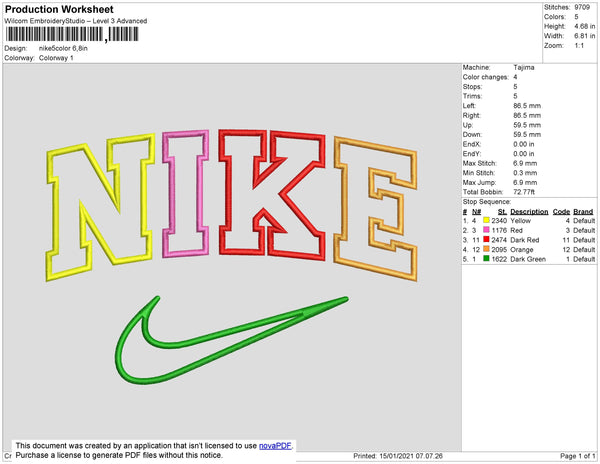This screenshot has width=600, height=464.
Task: Select the Page 1 of 1 footer
Action: click(x=577, y=456)
